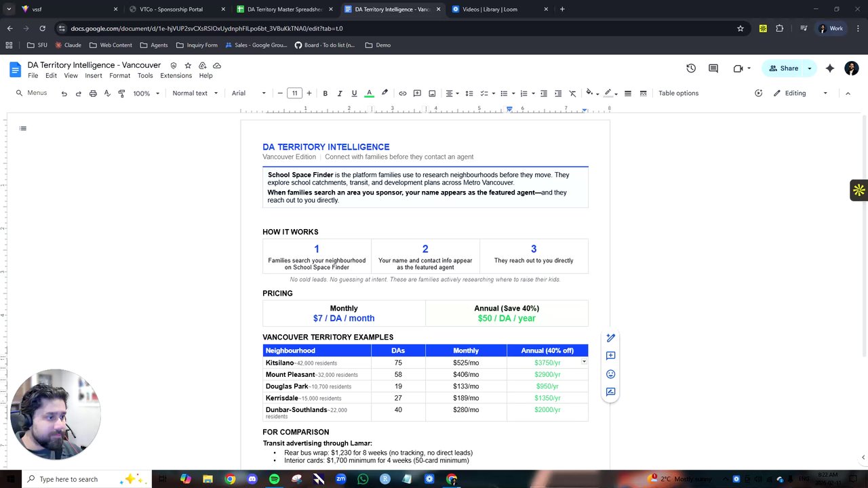View the cloud document status

coord(217,66)
